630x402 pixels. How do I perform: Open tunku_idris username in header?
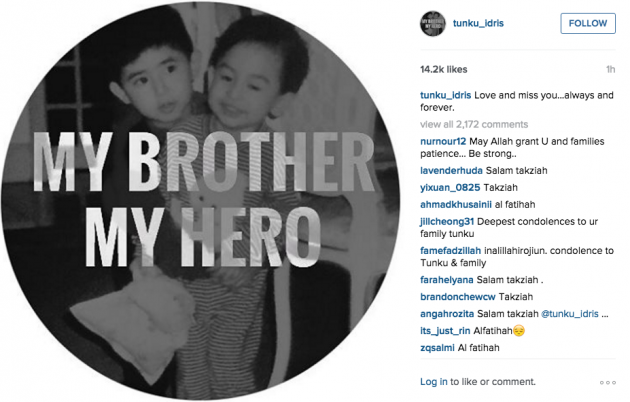point(478,23)
